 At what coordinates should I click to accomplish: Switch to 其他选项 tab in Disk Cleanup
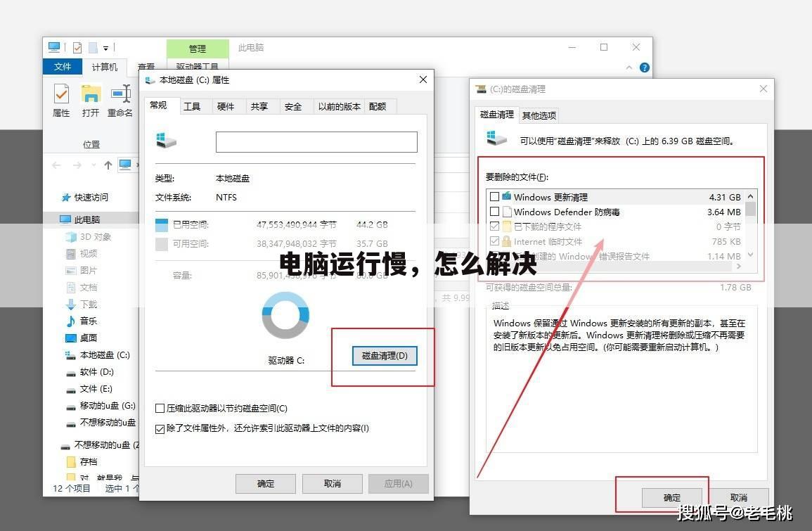[539, 115]
